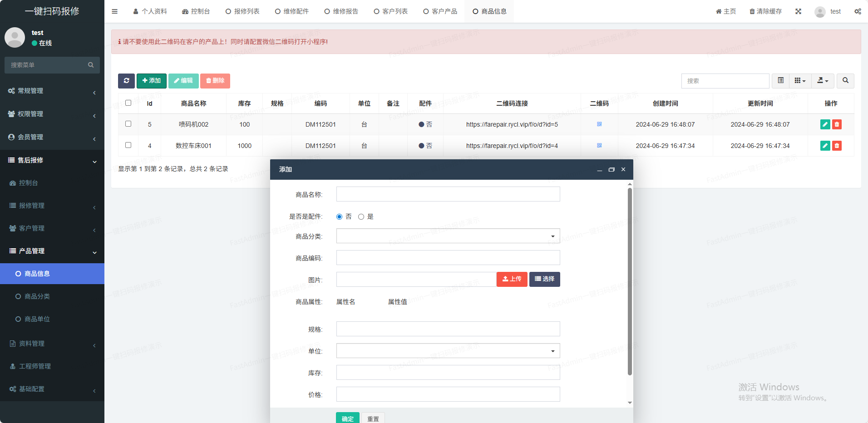The width and height of the screenshot is (868, 423).
Task: Click the refresh table icon button
Action: pyautogui.click(x=126, y=81)
